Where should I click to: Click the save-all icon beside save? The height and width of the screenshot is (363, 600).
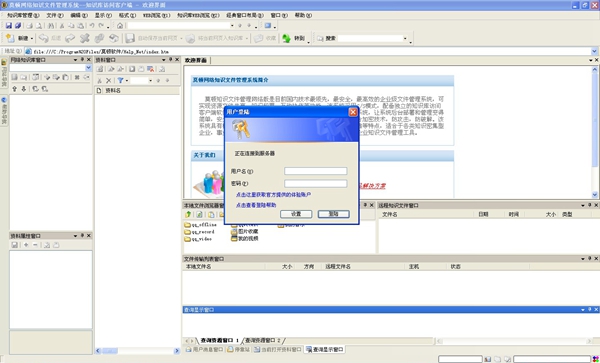click(18, 26)
